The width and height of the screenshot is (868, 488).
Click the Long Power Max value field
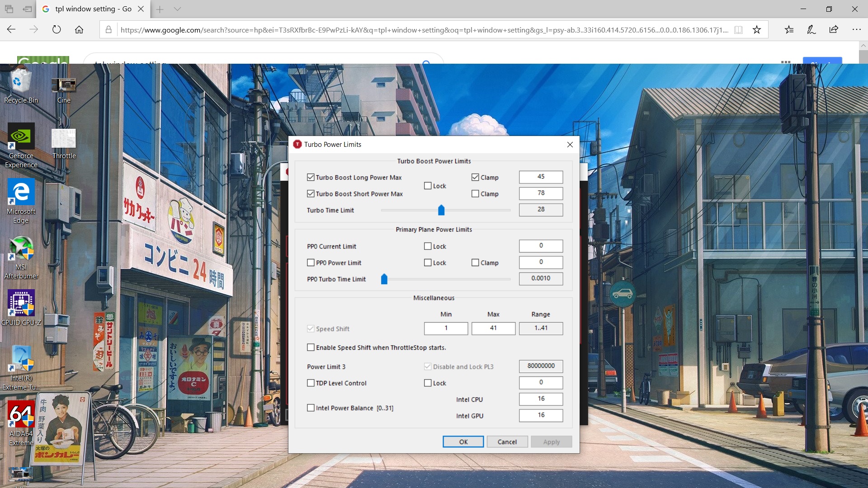(x=541, y=177)
